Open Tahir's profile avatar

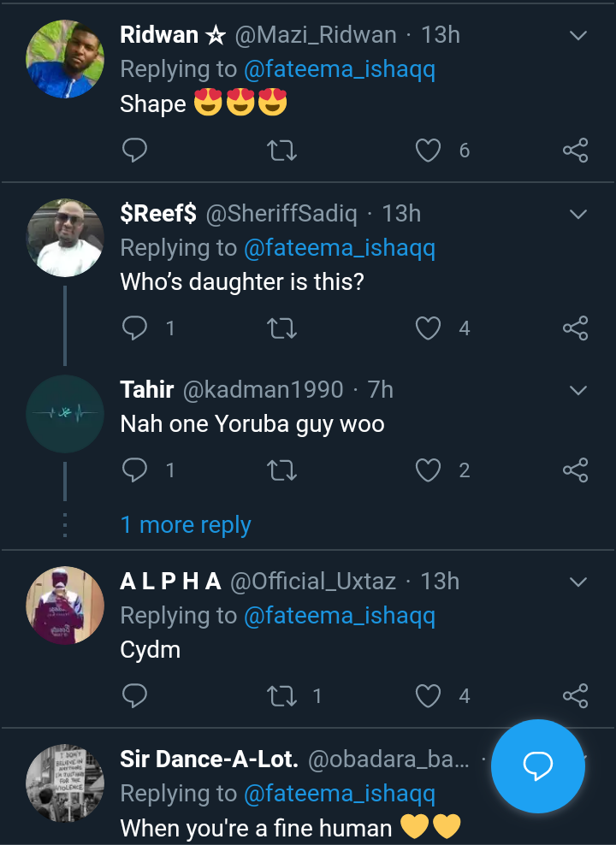click(x=65, y=414)
